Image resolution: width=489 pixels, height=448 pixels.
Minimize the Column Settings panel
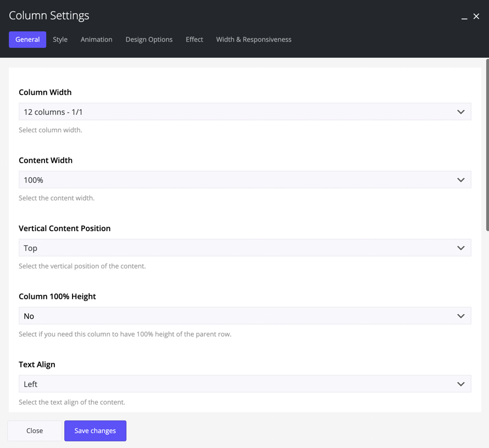click(x=464, y=17)
